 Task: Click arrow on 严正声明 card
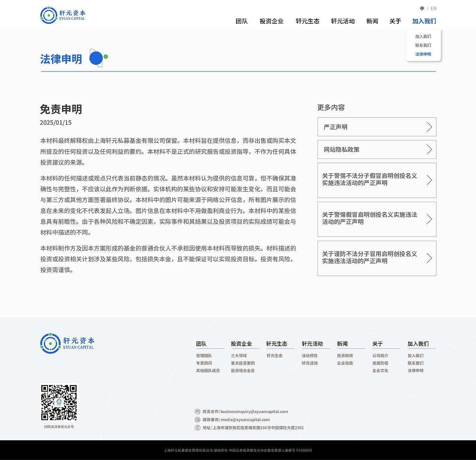(429, 127)
